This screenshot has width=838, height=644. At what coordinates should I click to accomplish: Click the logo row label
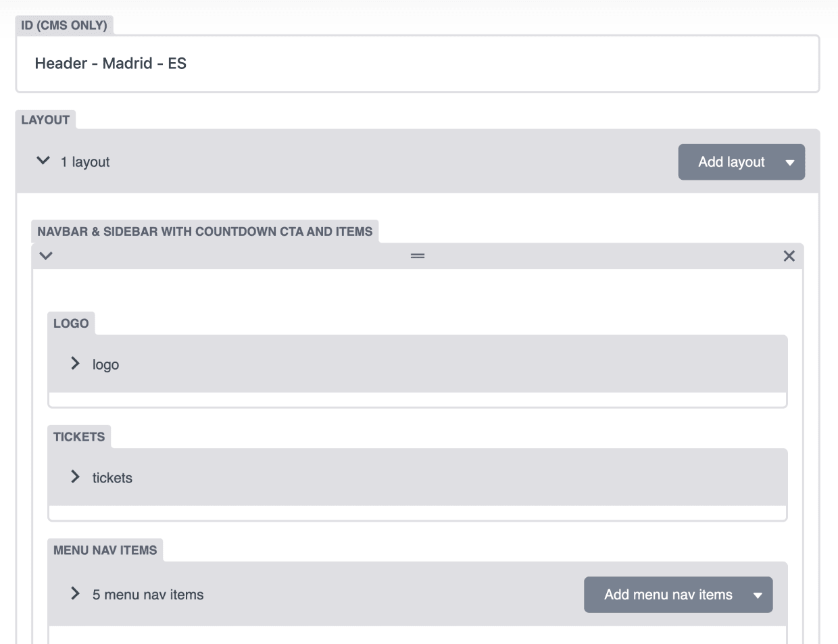pyautogui.click(x=105, y=365)
